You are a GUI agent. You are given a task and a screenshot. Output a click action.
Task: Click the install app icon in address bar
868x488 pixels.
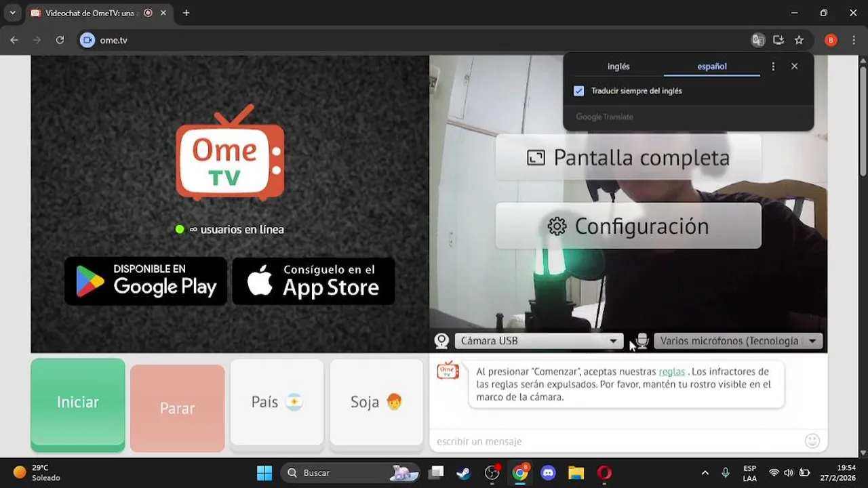(778, 40)
